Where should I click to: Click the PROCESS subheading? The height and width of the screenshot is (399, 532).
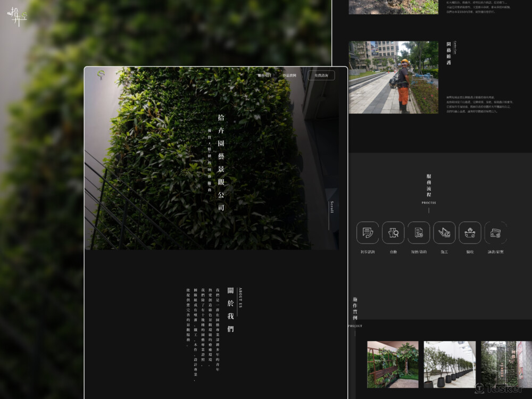[x=429, y=203]
